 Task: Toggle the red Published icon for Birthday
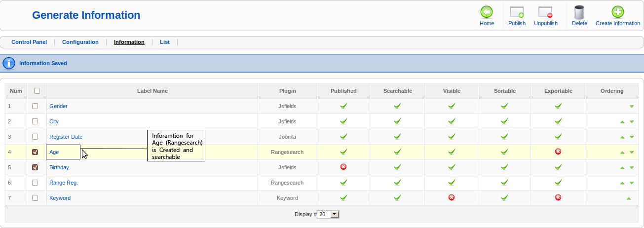click(343, 167)
